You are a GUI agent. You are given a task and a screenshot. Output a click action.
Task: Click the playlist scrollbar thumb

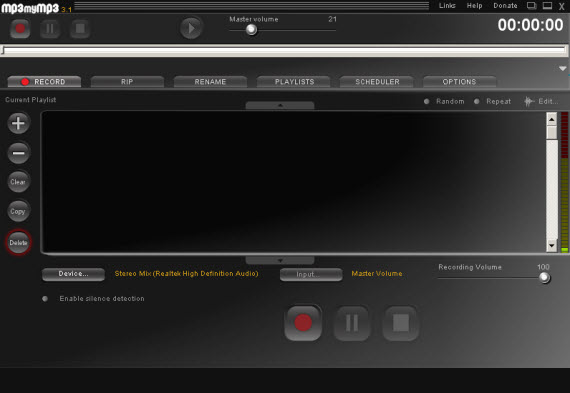[552, 132]
